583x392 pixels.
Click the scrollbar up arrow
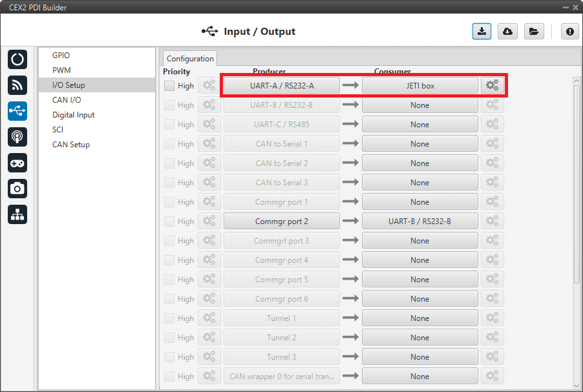577,81
